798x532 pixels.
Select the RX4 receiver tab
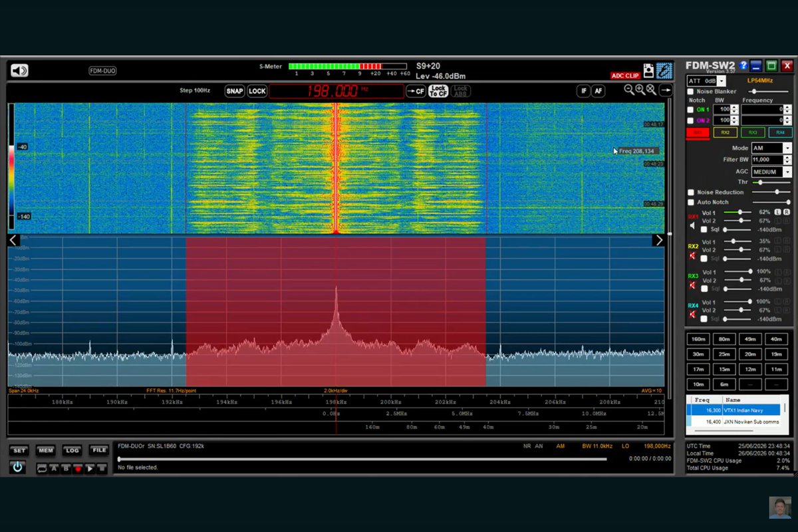coord(780,132)
